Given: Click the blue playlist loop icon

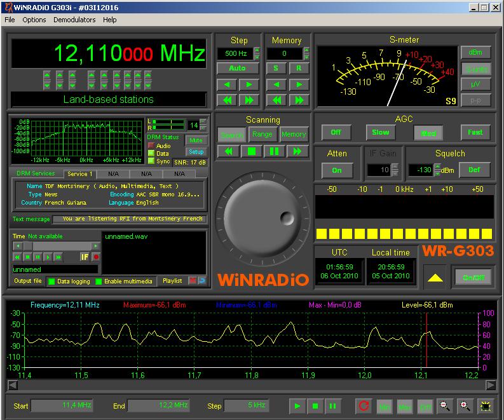Looking at the screenshot, I should pyautogui.click(x=201, y=281).
